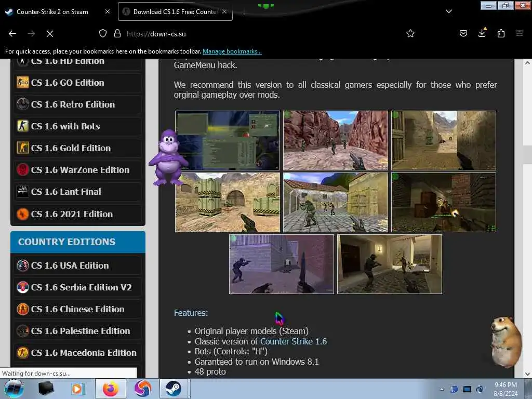
Task: Click the hamster character in corner
Action: pos(506,342)
